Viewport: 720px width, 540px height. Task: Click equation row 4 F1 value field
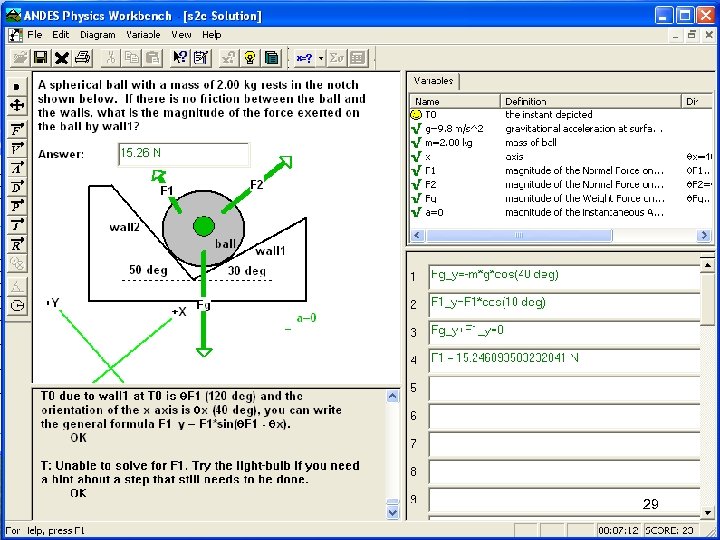pyautogui.click(x=564, y=360)
